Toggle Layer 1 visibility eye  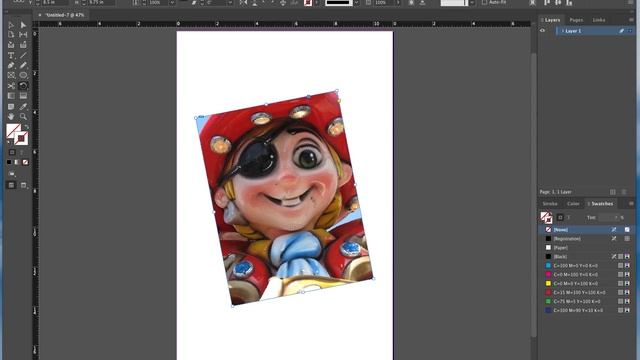(542, 31)
